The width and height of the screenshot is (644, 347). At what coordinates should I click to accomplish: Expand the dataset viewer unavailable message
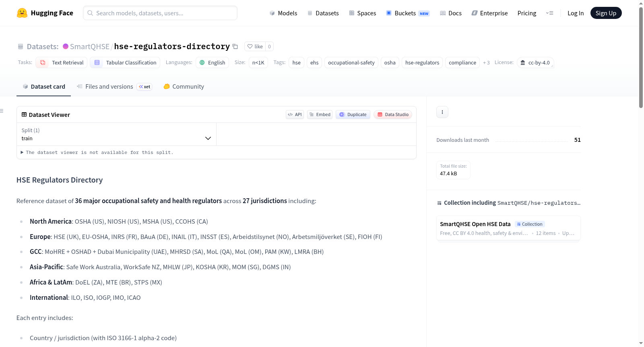coord(97,152)
